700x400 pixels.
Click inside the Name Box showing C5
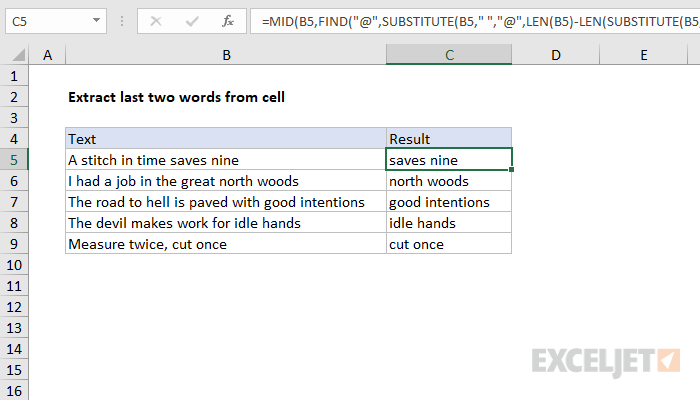pos(49,21)
